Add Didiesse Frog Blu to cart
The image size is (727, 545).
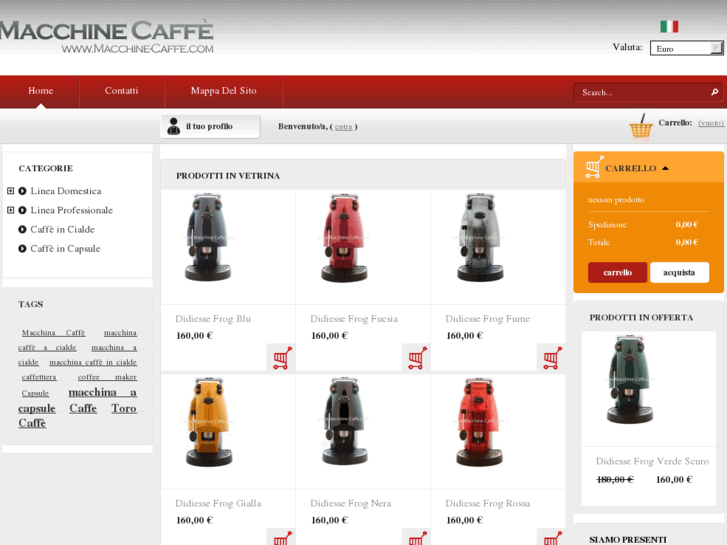281,358
